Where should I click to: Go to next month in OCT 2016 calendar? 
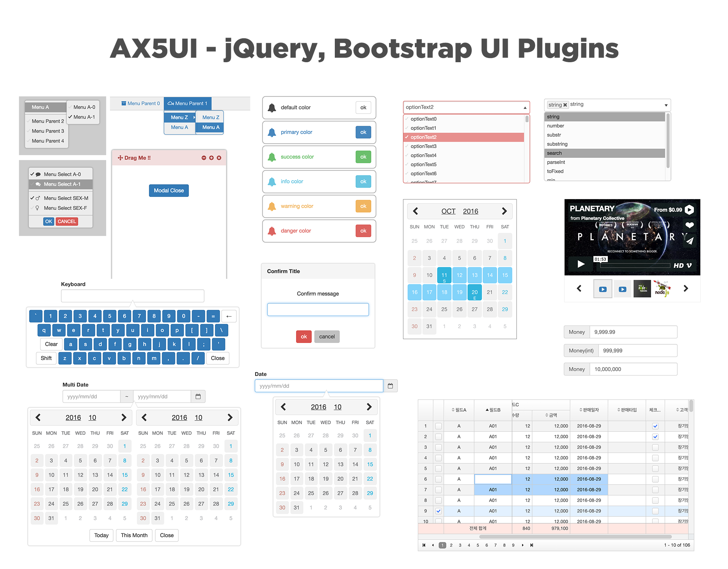click(504, 211)
